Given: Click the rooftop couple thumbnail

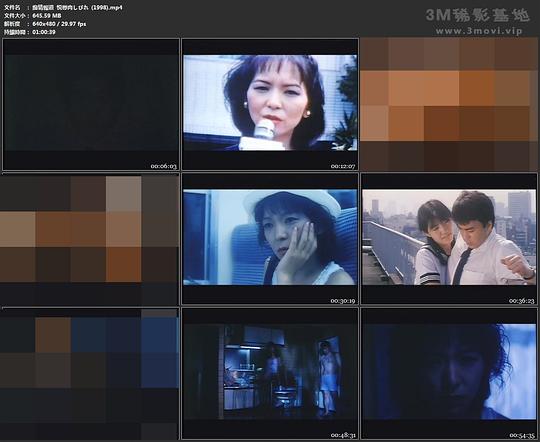Looking at the screenshot, I should point(449,239).
